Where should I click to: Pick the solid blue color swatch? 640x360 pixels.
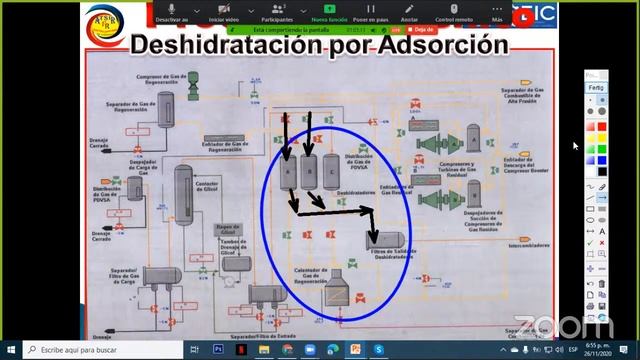click(602, 160)
